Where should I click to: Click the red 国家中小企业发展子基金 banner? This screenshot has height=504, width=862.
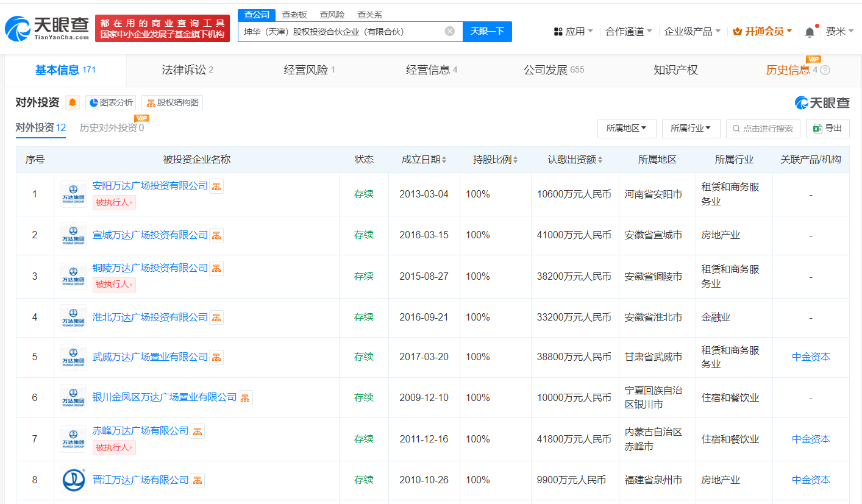pos(162,29)
